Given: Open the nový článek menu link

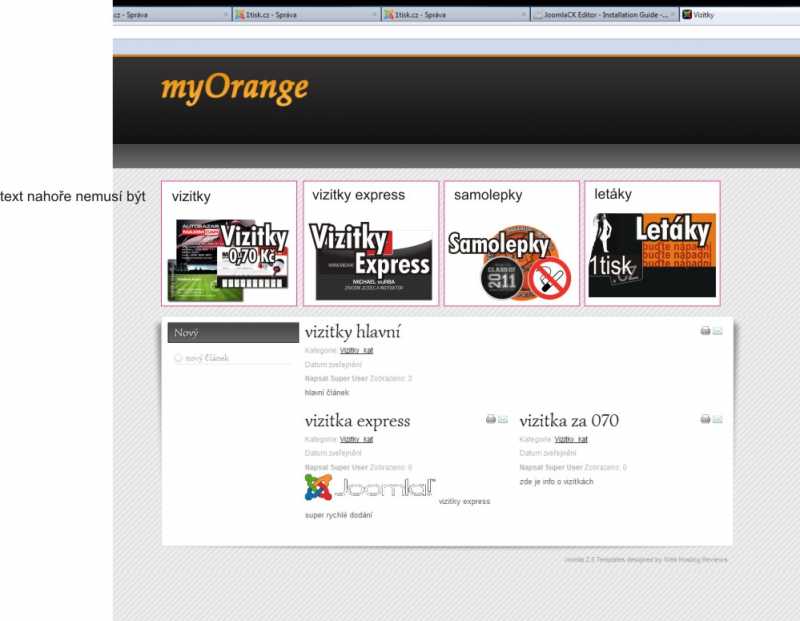Looking at the screenshot, I should pos(206,357).
